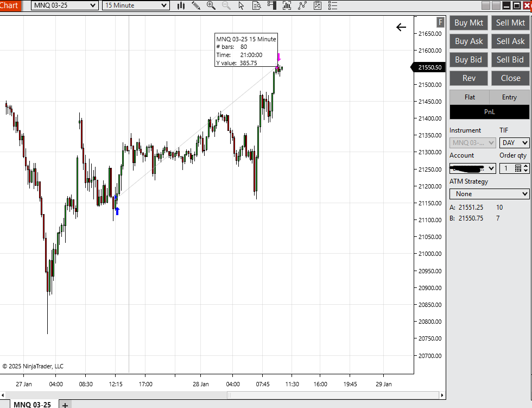
Task: Open the Indicators icon
Action: pyautogui.click(x=302, y=5)
